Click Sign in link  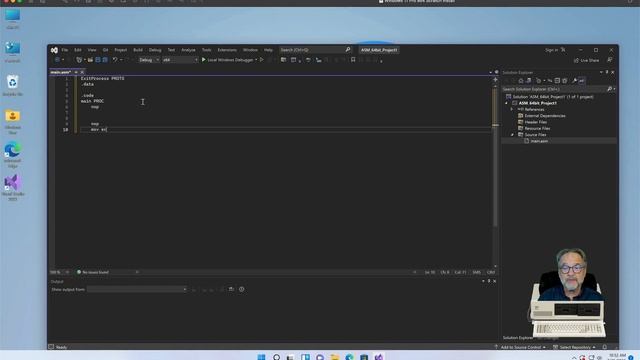pos(551,50)
